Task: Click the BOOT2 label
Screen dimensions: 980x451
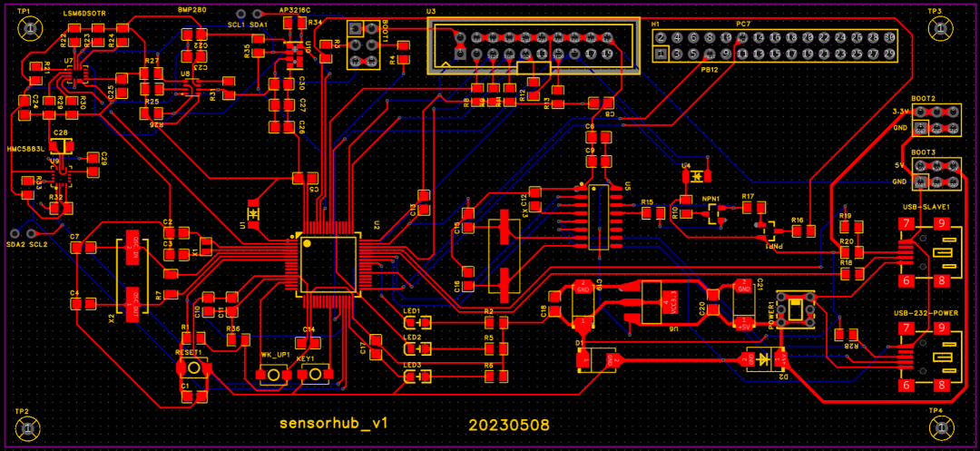Action: (923, 99)
